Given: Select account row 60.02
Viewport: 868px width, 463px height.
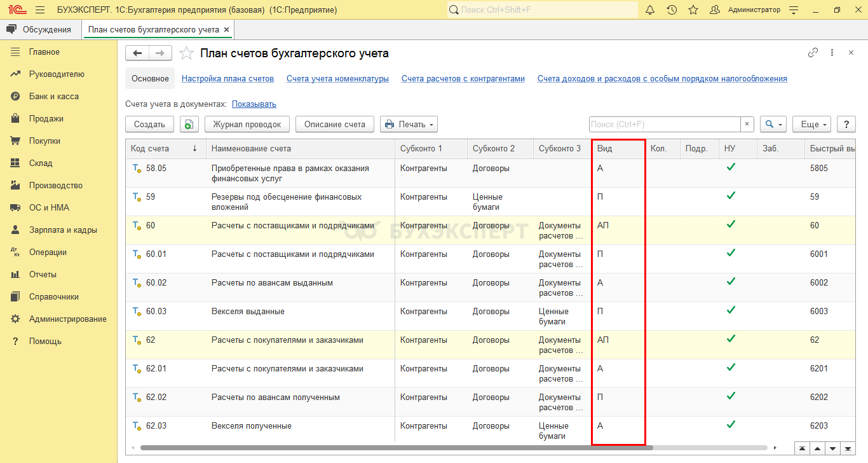Looking at the screenshot, I should [x=491, y=287].
